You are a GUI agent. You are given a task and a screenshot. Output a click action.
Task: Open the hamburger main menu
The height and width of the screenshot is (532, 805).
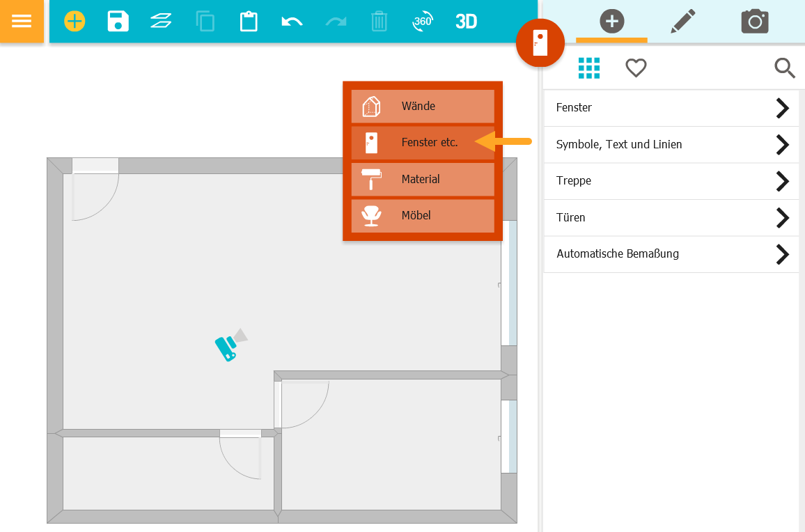tap(22, 21)
